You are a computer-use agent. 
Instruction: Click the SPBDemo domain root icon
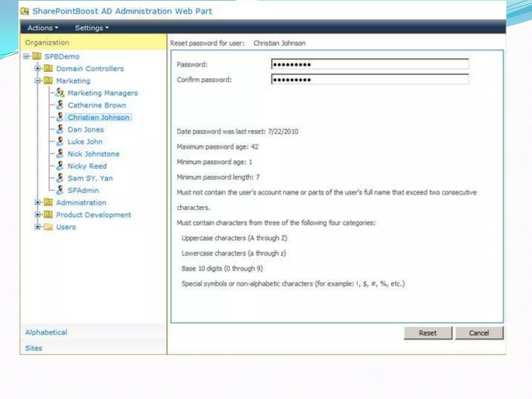coord(37,56)
